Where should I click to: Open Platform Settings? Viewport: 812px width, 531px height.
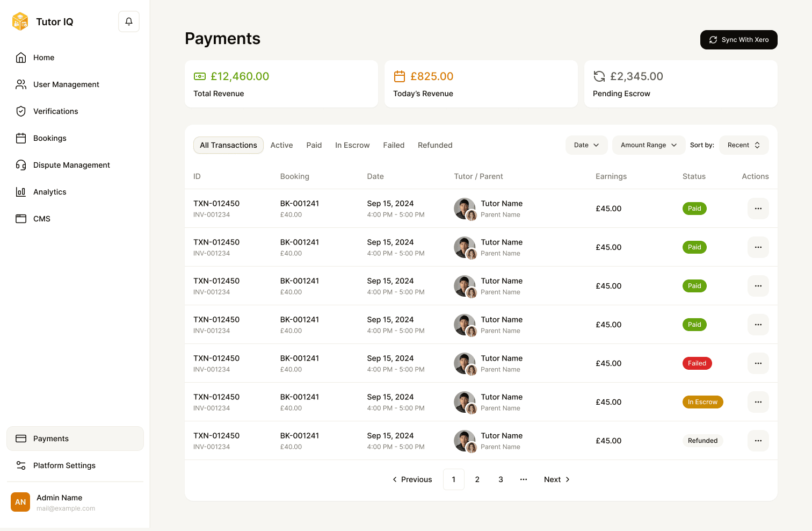75,465
